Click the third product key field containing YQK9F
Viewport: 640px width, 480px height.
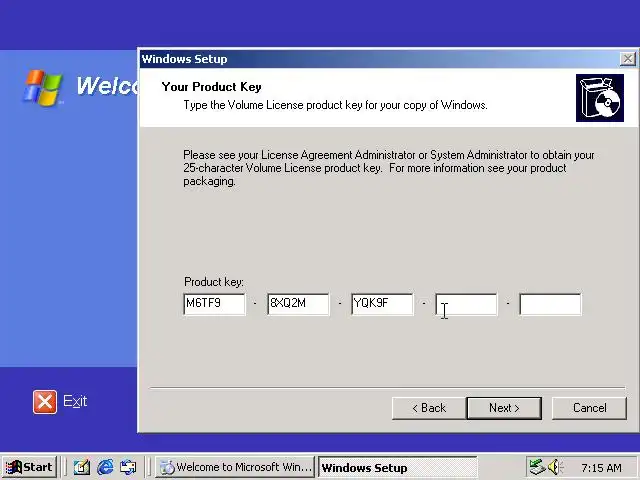(382, 304)
